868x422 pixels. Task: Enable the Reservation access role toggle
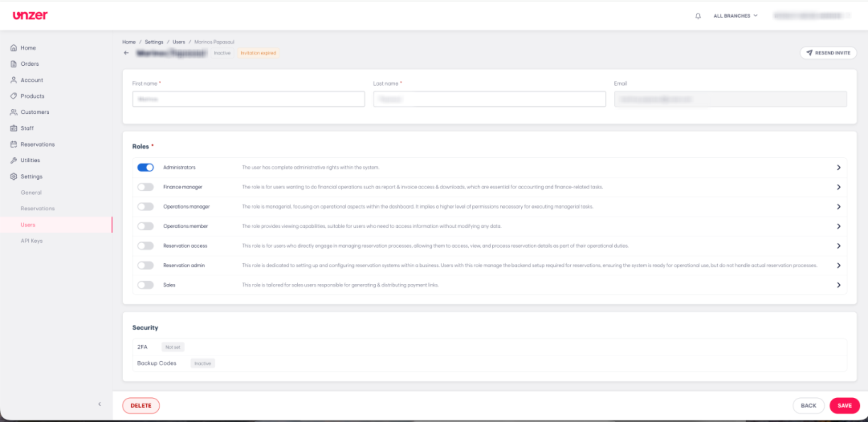pyautogui.click(x=145, y=245)
